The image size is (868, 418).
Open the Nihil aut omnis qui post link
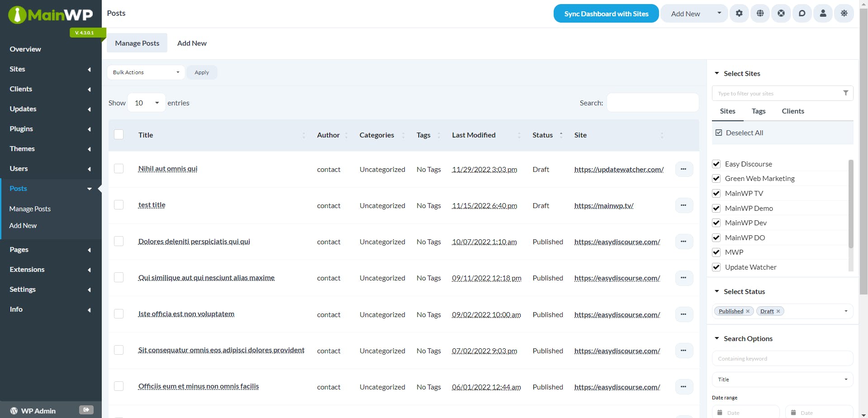click(x=168, y=169)
